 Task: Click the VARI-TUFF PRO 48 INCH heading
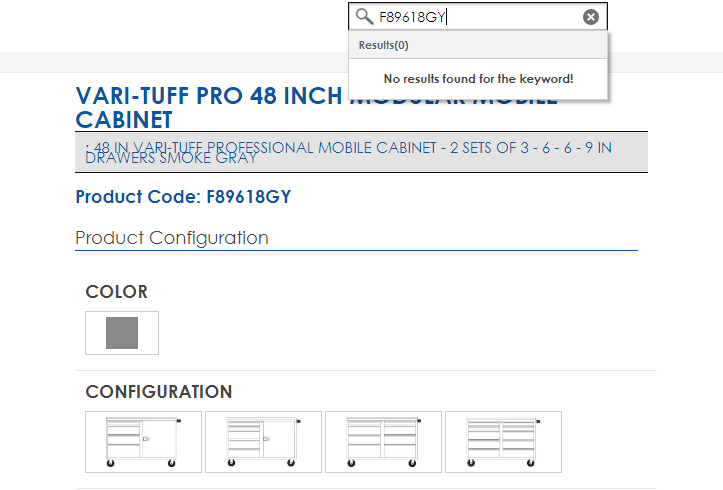(x=210, y=97)
